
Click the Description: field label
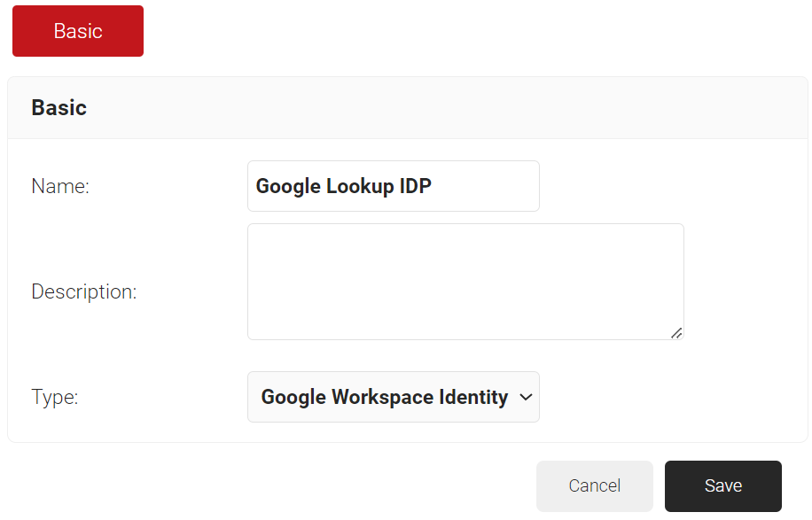83,291
